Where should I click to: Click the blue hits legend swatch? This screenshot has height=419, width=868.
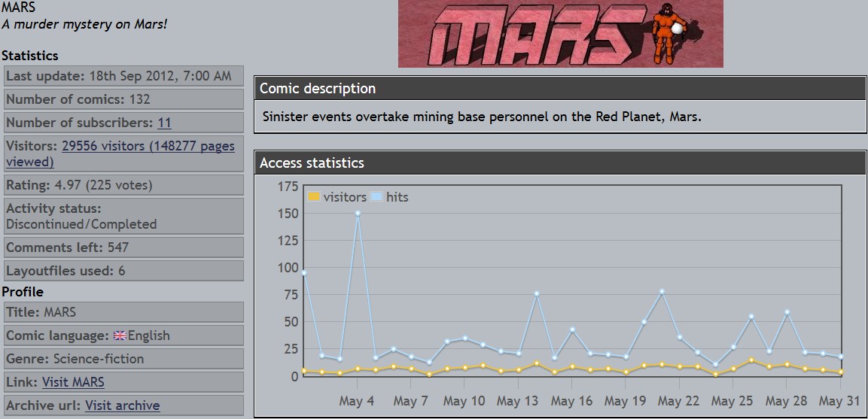376,197
